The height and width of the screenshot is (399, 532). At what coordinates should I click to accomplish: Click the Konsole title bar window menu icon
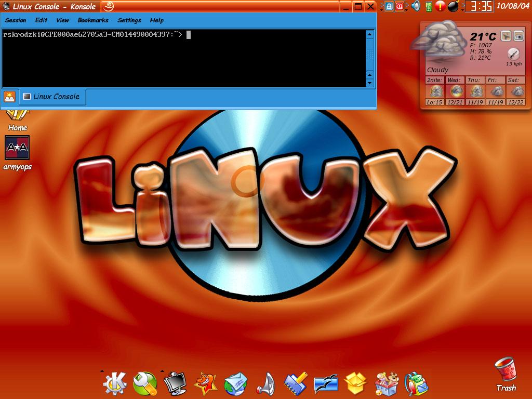6,6
